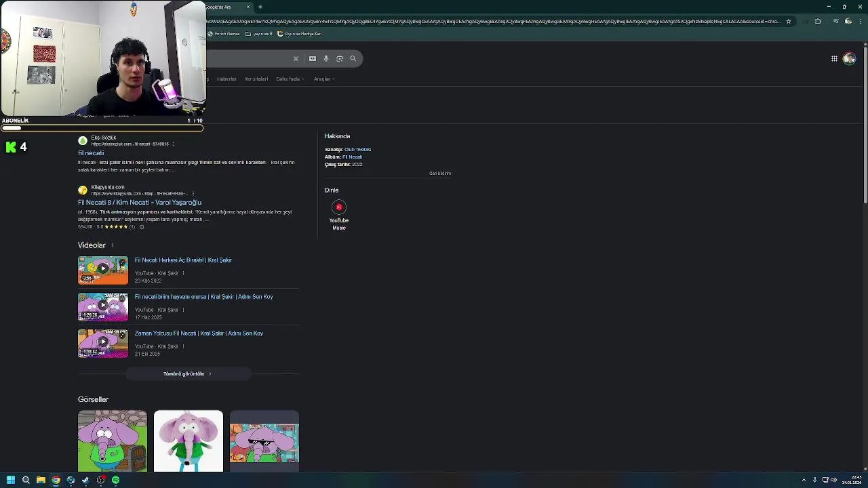Image resolution: width=868 pixels, height=488 pixels.
Task: Open the Kitapyurdu.com favicon
Action: coord(83,190)
